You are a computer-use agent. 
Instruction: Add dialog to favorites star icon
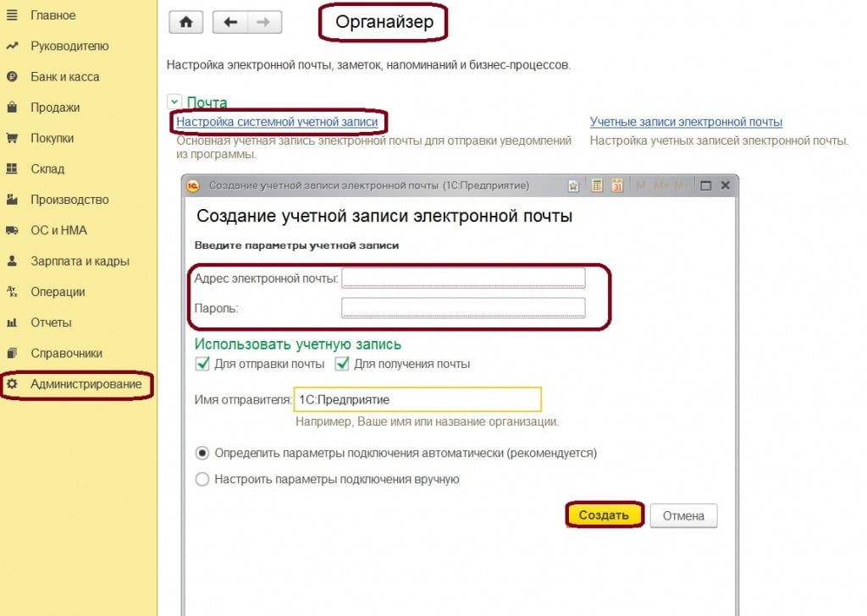click(573, 185)
